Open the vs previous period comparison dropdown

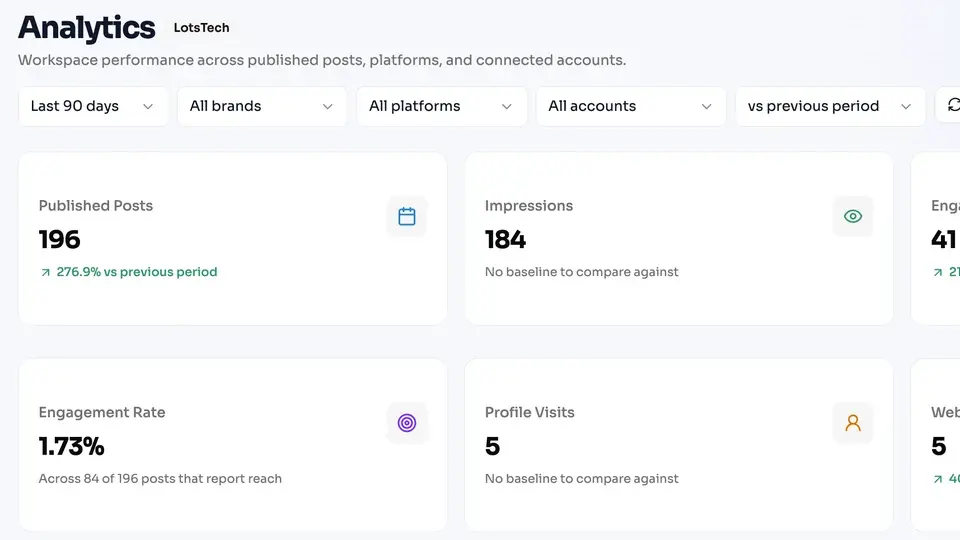click(830, 107)
